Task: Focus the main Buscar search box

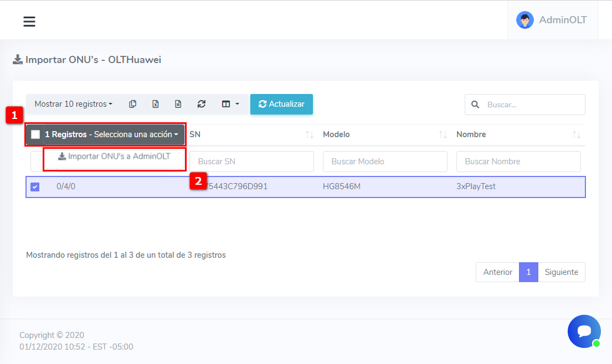Action: [532, 105]
